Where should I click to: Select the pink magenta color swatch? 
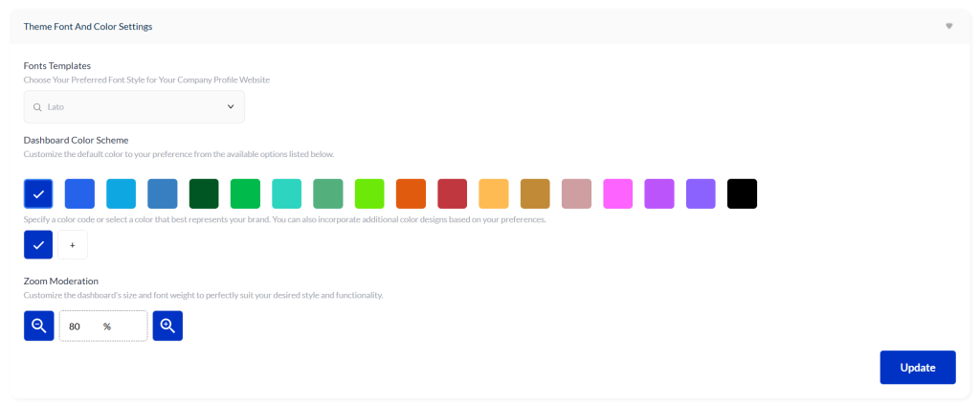617,193
